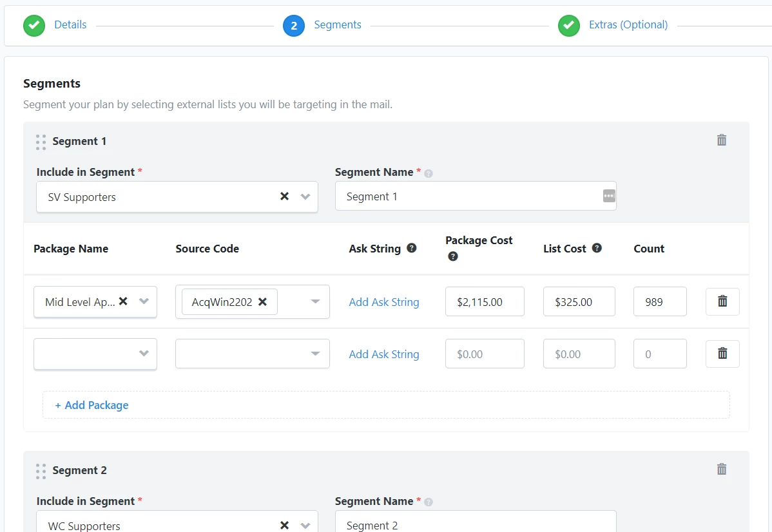Click the Package Cost help icon
772x532 pixels.
tap(452, 256)
